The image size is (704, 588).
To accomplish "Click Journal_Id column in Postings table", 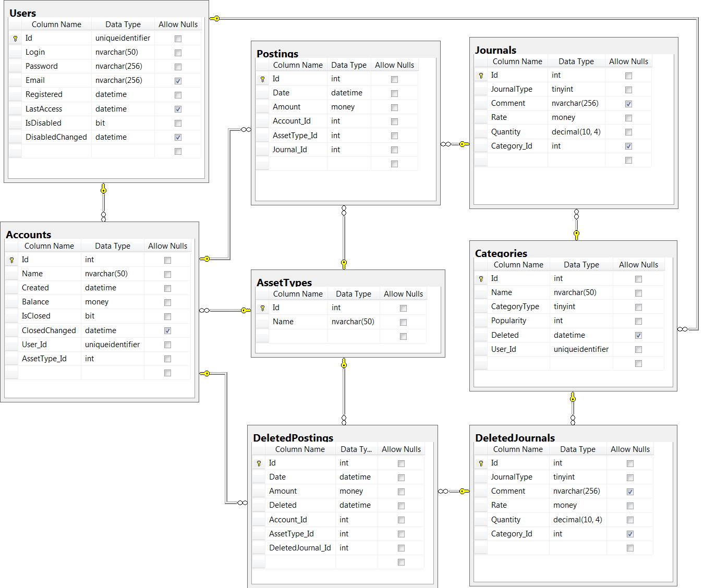I will click(x=290, y=150).
